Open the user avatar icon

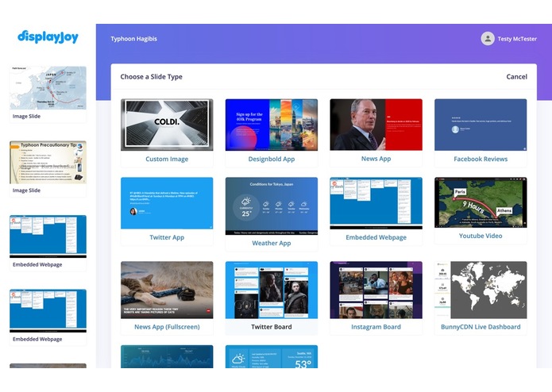pos(488,39)
